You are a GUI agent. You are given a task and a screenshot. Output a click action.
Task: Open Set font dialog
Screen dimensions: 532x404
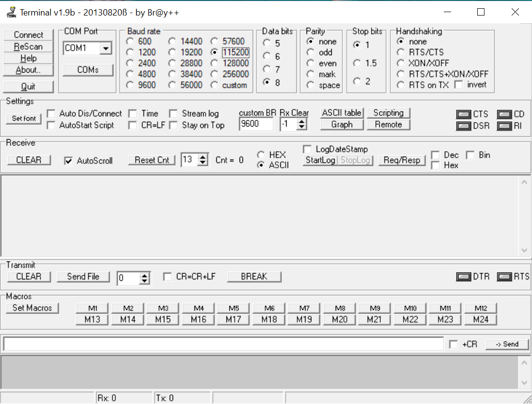(24, 119)
